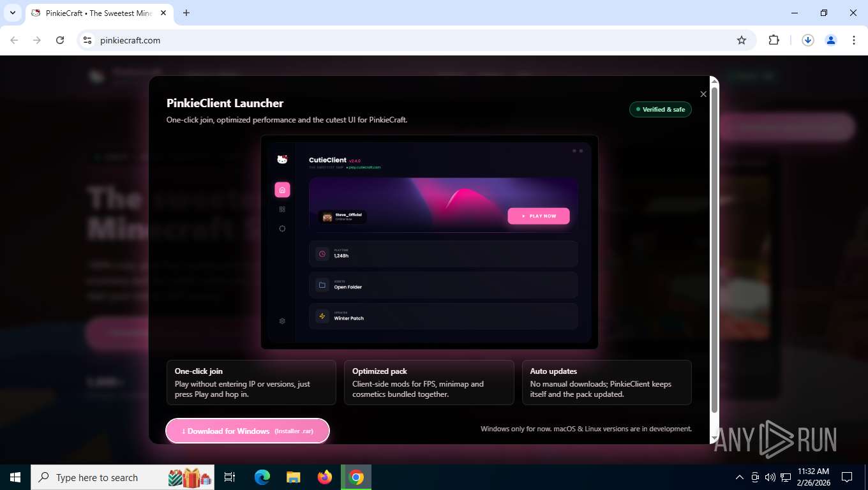This screenshot has width=868, height=490.
Task: Click the PinkieClient Launcher heading
Action: [225, 103]
